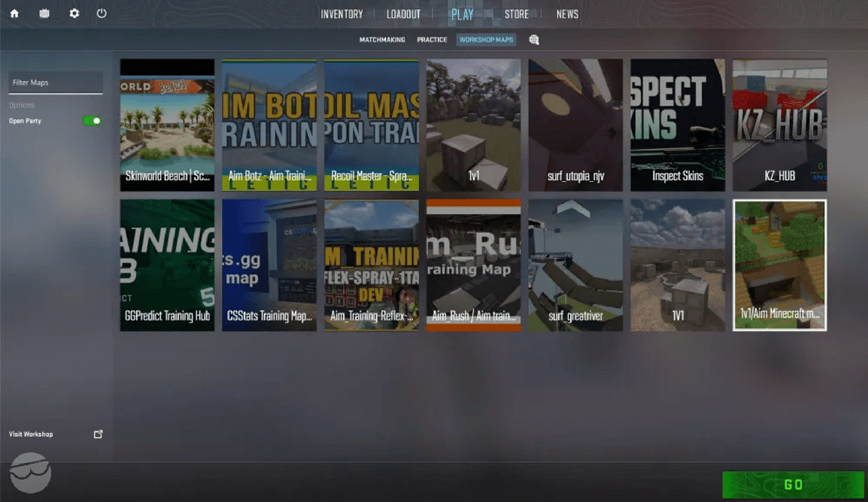
Task: Toggle Open Party off
Action: pos(91,120)
